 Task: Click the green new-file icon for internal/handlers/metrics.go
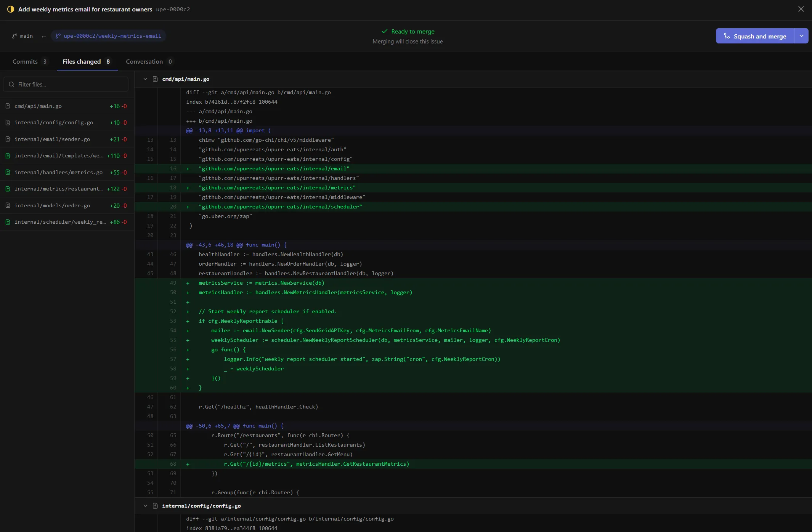[x=8, y=172]
